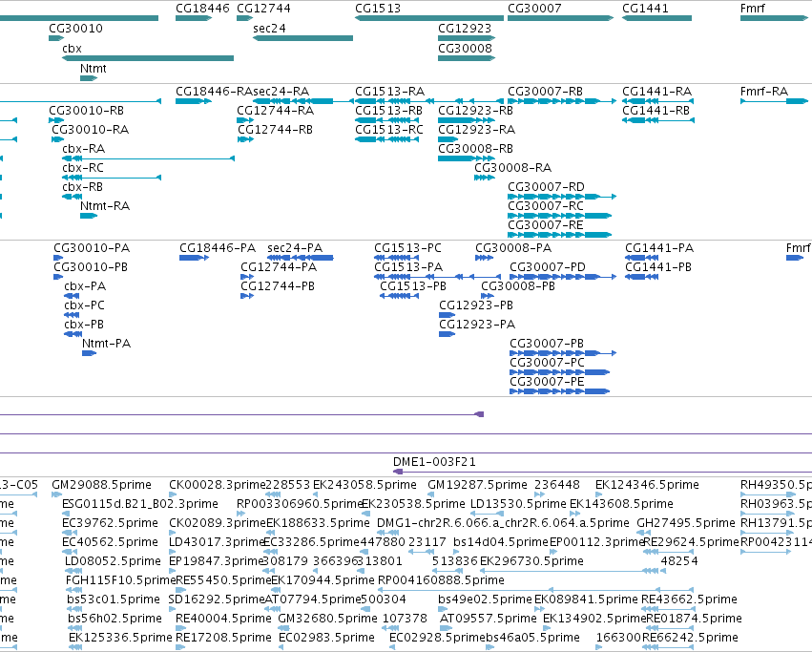
Task: Select transcript CG30007-RE
Action: (x=545, y=225)
